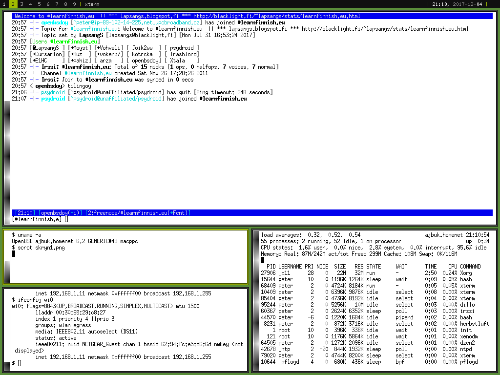Click the irssi message input line
Screen dimensions: 500x375
click(x=252, y=219)
